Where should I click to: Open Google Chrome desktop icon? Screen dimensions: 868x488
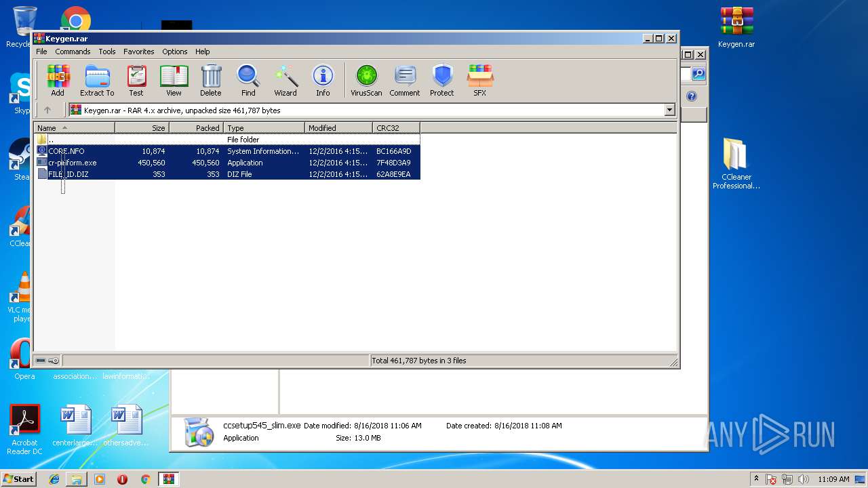(76, 20)
